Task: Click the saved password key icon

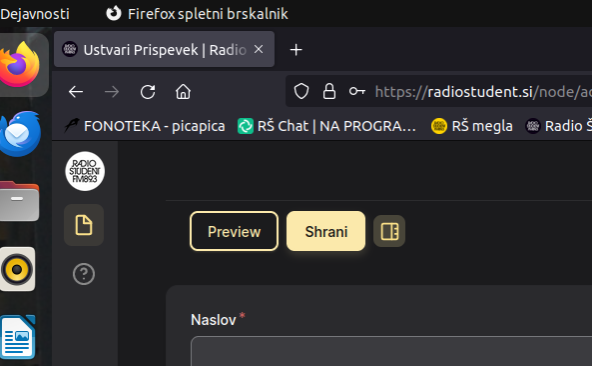Action: pyautogui.click(x=357, y=91)
